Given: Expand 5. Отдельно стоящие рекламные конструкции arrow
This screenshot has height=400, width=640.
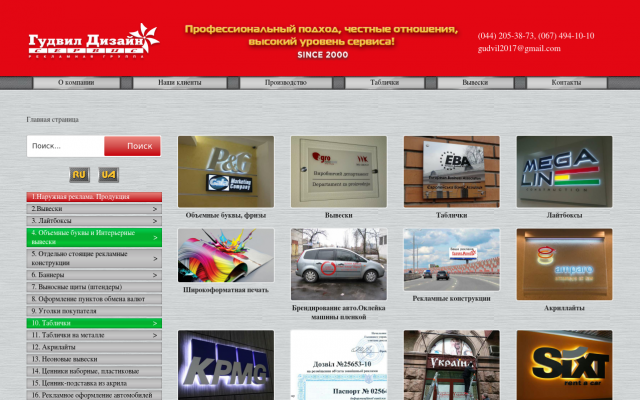Looking at the screenshot, I should pos(155,258).
